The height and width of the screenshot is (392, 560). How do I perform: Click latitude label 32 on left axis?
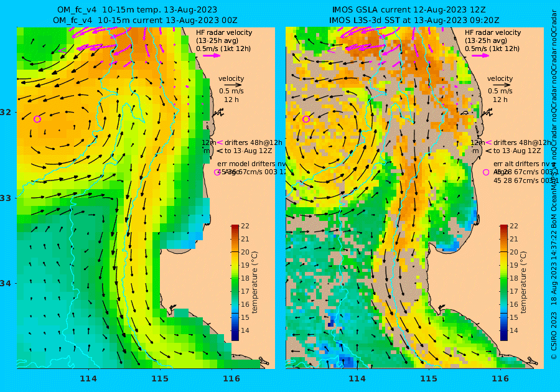6,112
